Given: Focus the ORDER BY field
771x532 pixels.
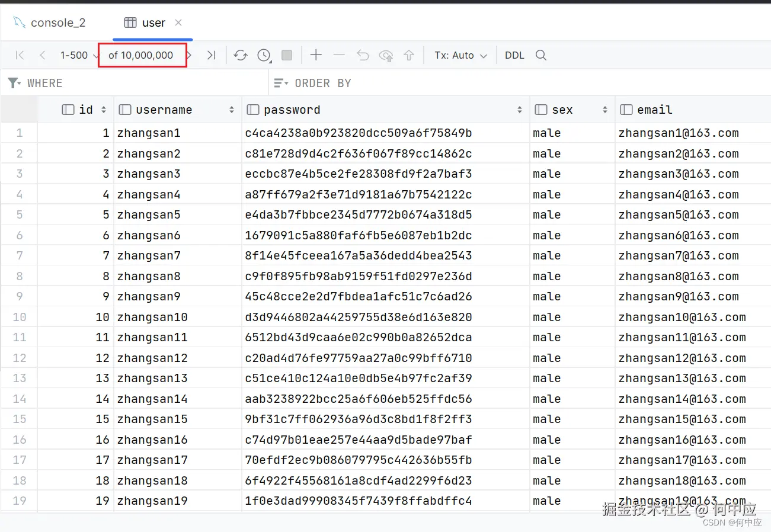Looking at the screenshot, I should 520,84.
